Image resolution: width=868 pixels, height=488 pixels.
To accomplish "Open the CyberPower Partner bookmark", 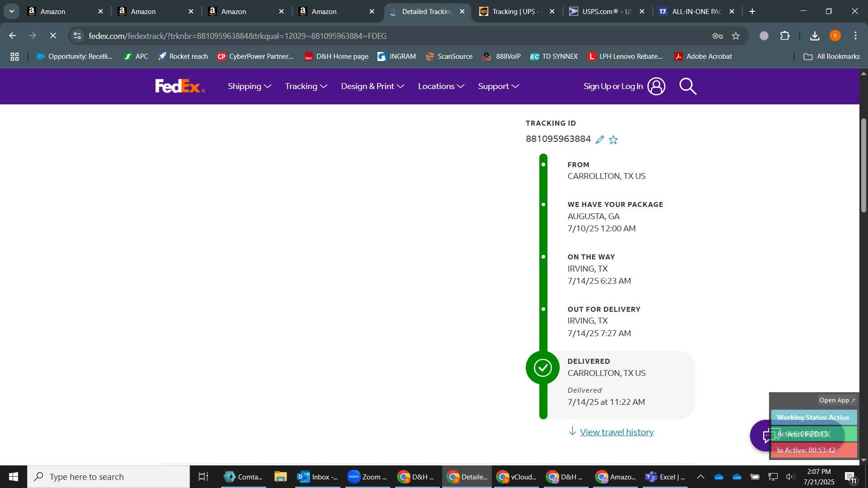I will pos(255,56).
